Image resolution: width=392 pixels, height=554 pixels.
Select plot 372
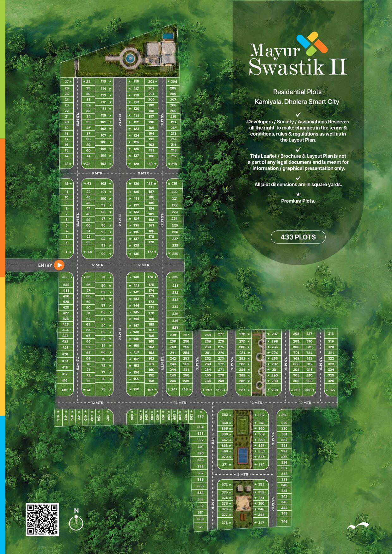[226, 484]
